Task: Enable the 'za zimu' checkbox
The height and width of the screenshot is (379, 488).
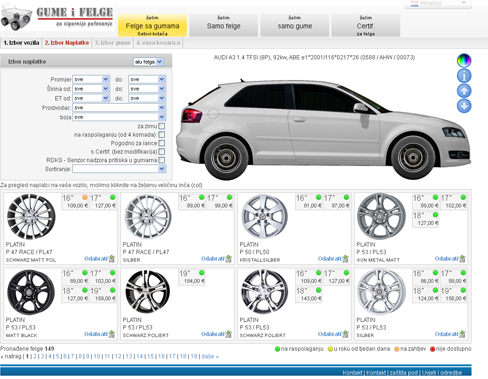Action: (162, 126)
